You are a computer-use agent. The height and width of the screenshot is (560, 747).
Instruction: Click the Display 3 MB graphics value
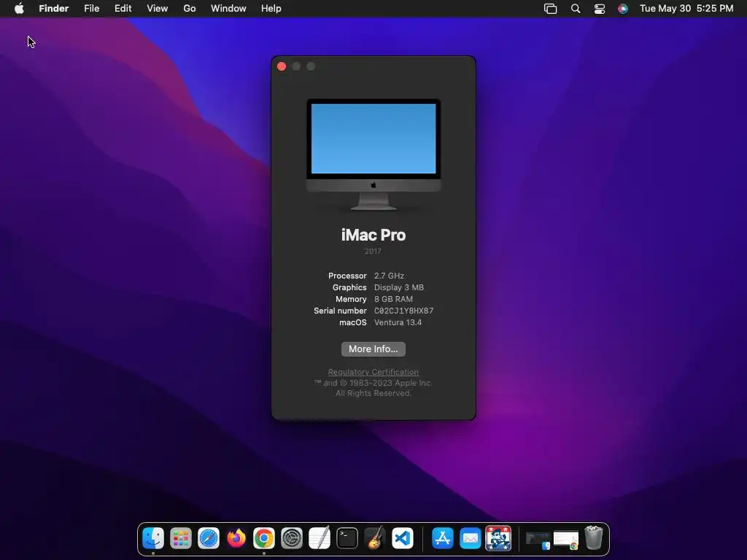[399, 287]
